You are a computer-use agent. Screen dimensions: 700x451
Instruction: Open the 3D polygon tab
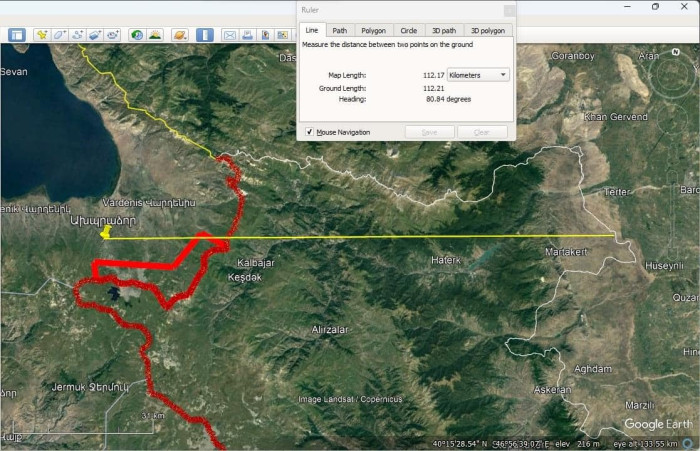point(486,31)
